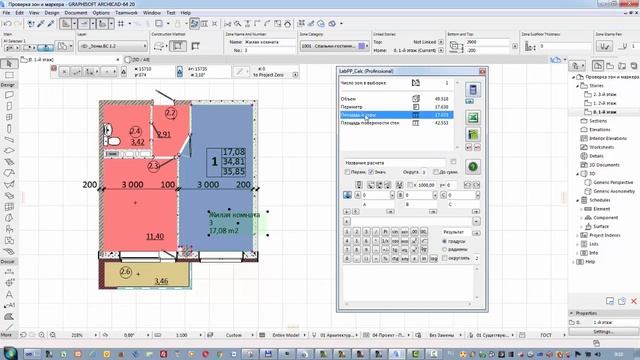The width and height of the screenshot is (640, 360).
Task: Open the Options menu
Action: click(x=101, y=13)
